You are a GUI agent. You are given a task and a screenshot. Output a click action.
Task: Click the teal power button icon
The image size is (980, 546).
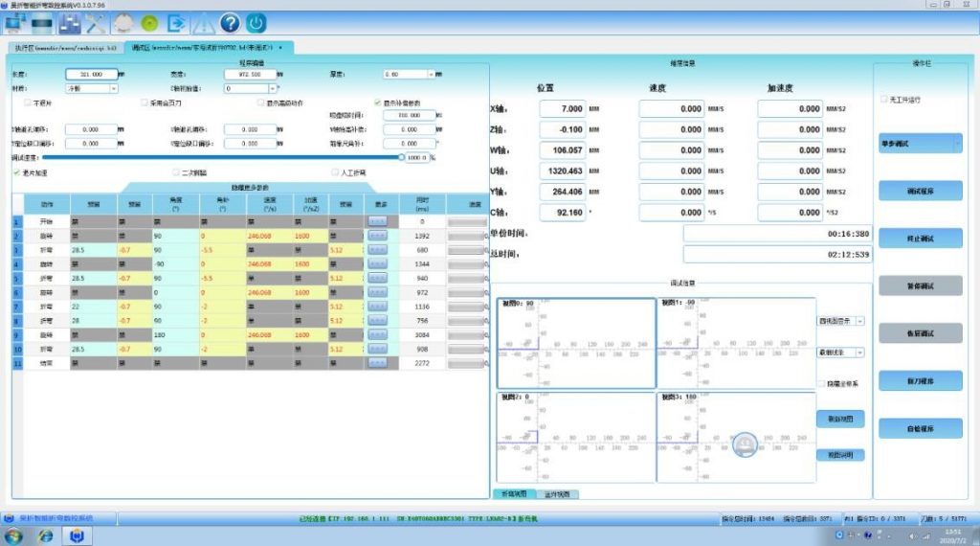point(256,24)
